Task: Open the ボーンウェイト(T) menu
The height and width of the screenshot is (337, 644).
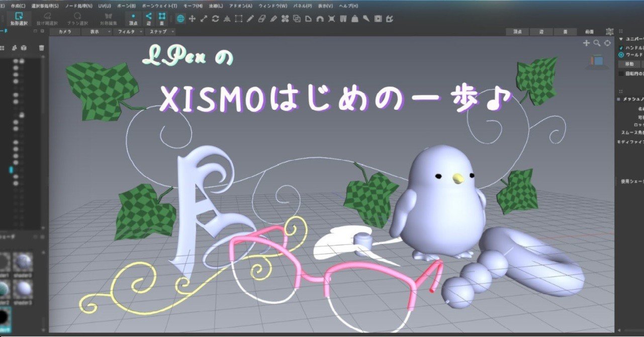Action: pyautogui.click(x=159, y=6)
